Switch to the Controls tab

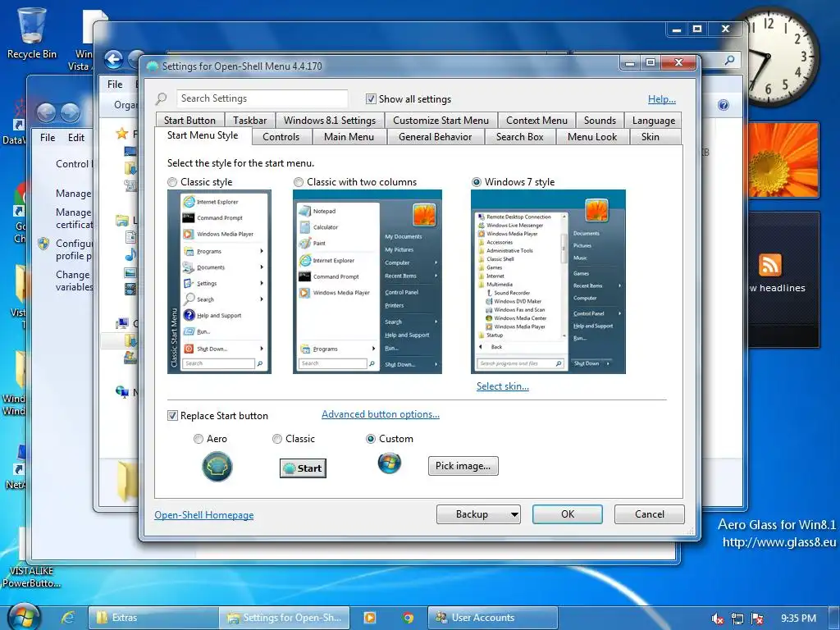(281, 137)
